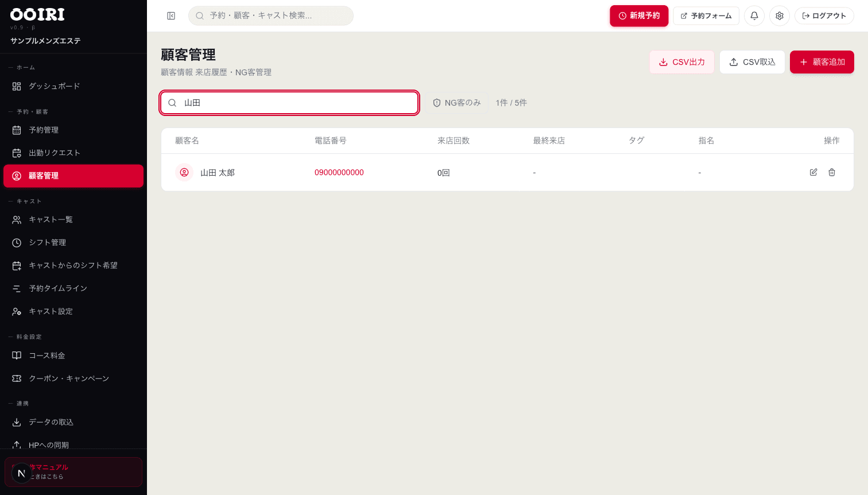This screenshot has width=868, height=495.
Task: Open 予約管理 in sidebar
Action: 73,130
